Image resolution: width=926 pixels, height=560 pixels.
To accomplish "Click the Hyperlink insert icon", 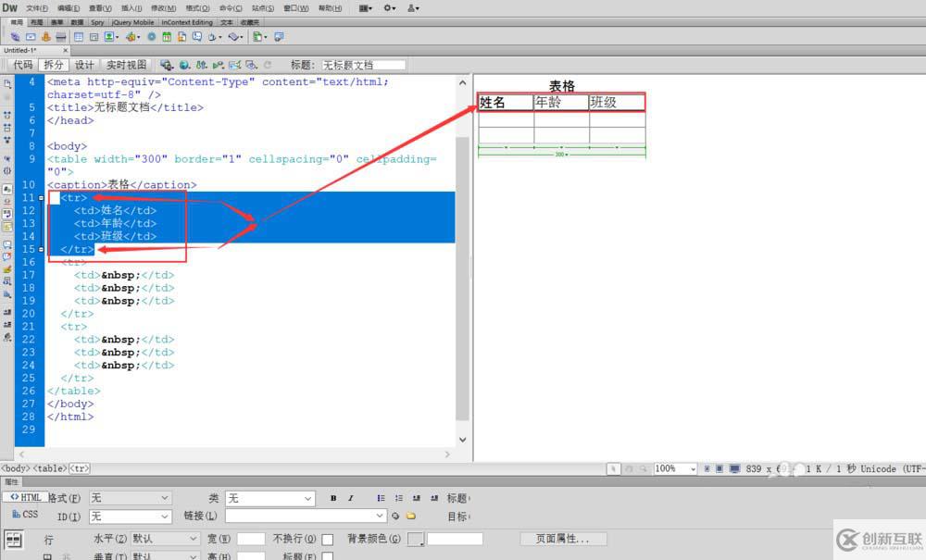I will coord(15,37).
